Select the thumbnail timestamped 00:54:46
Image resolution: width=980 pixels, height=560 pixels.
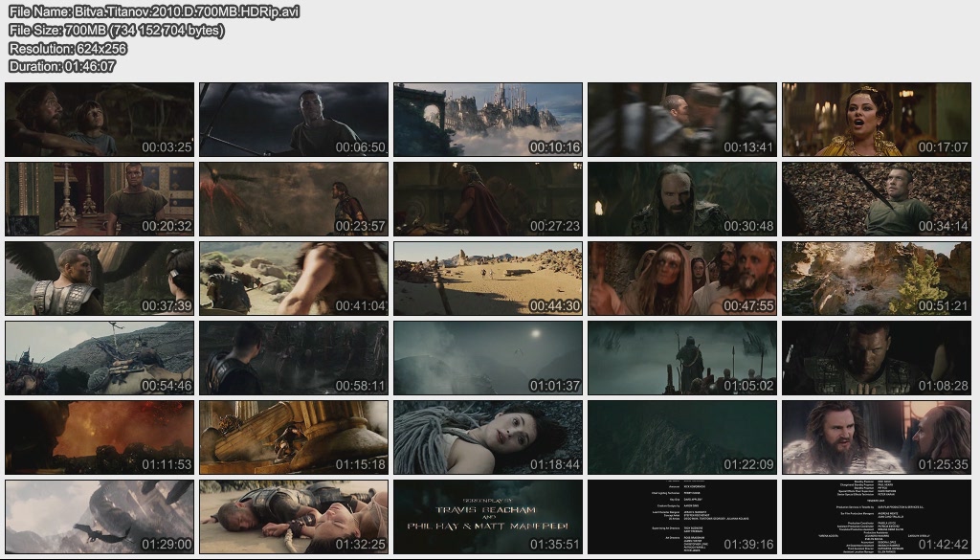tap(100, 358)
